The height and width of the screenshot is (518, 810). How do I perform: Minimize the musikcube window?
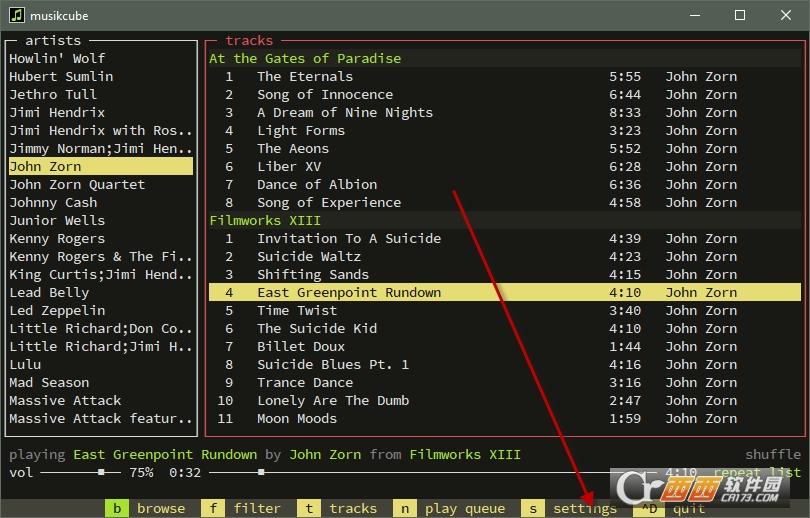pyautogui.click(x=695, y=15)
